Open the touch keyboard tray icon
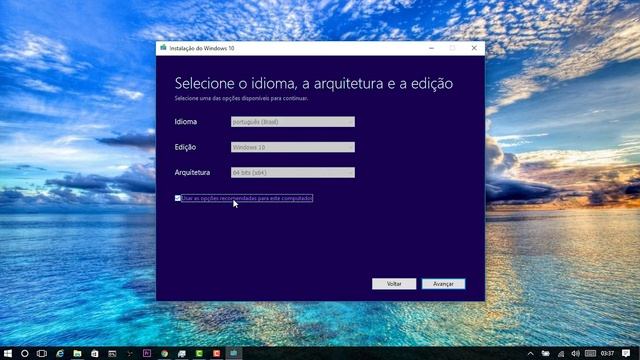 590,353
